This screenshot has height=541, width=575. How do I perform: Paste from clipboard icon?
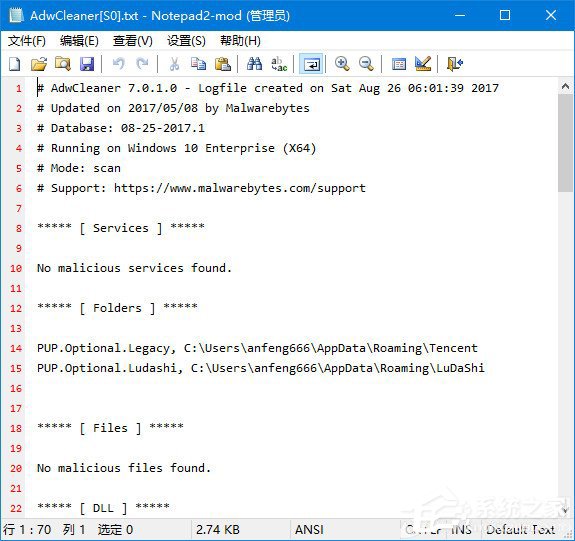(223, 64)
